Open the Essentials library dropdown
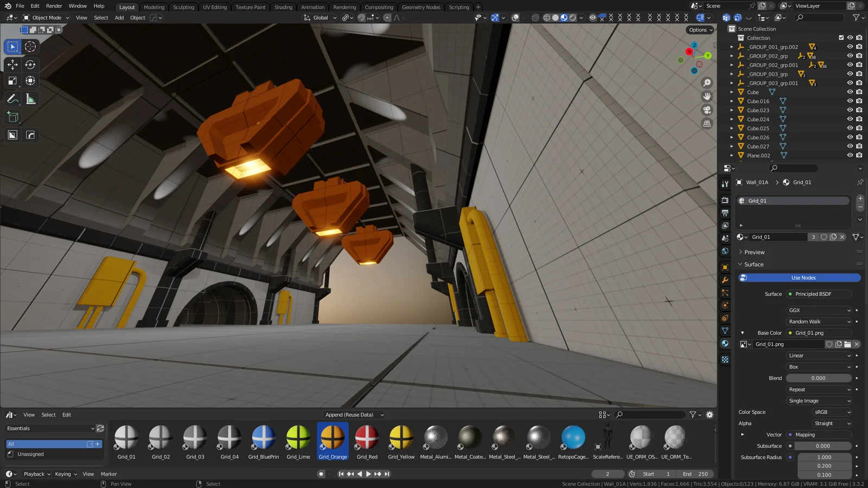Screen dimensions: 868x488 [x=50, y=428]
